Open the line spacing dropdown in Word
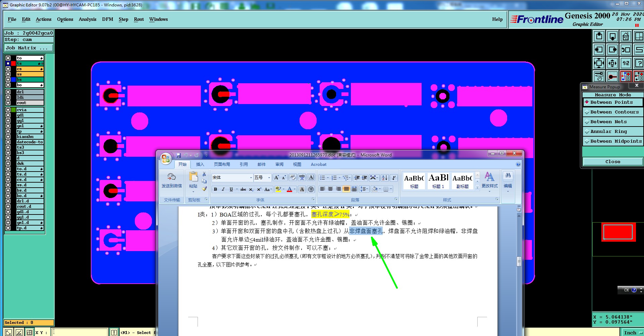This screenshot has width=644, height=336. click(364, 189)
